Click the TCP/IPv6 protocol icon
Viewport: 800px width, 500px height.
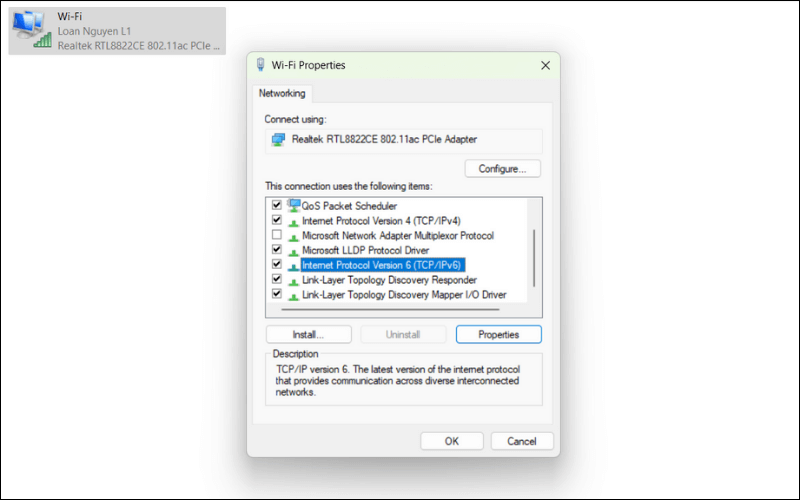point(293,266)
